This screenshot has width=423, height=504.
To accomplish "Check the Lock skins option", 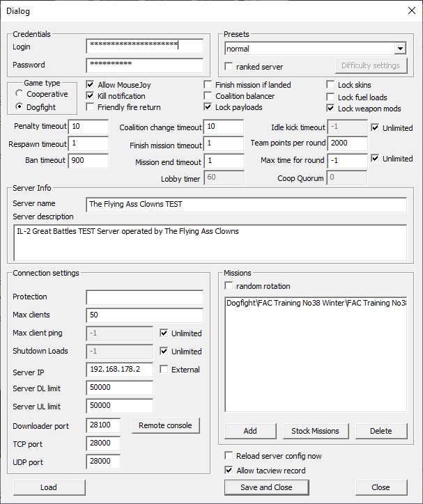I will [331, 85].
